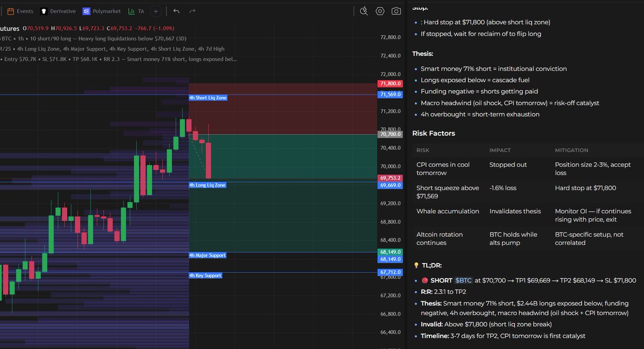Click the RISK column header

pyautogui.click(x=423, y=150)
